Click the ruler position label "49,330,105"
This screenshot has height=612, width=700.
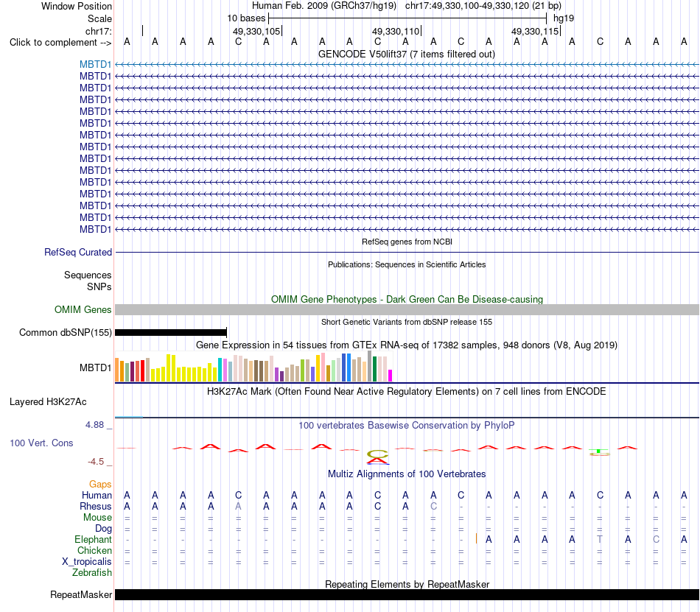(256, 31)
